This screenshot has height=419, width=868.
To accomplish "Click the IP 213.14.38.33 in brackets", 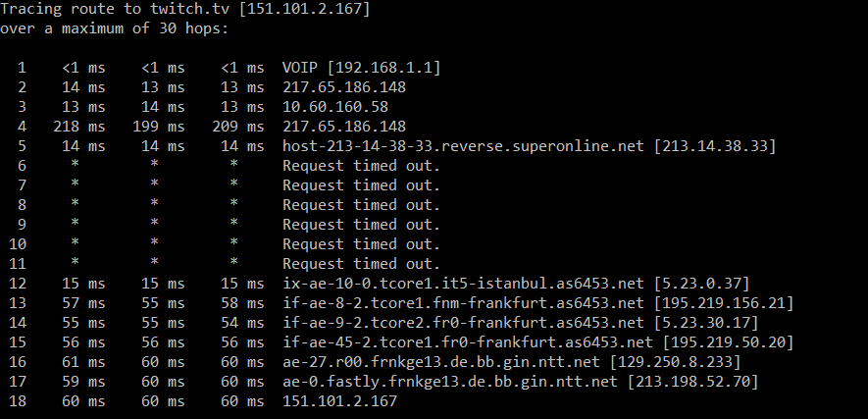I will coord(715,146).
